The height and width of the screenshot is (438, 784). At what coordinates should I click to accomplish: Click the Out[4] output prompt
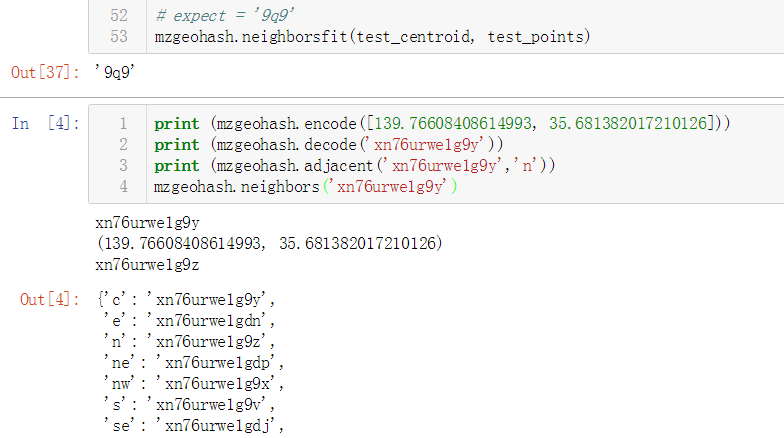point(50,300)
